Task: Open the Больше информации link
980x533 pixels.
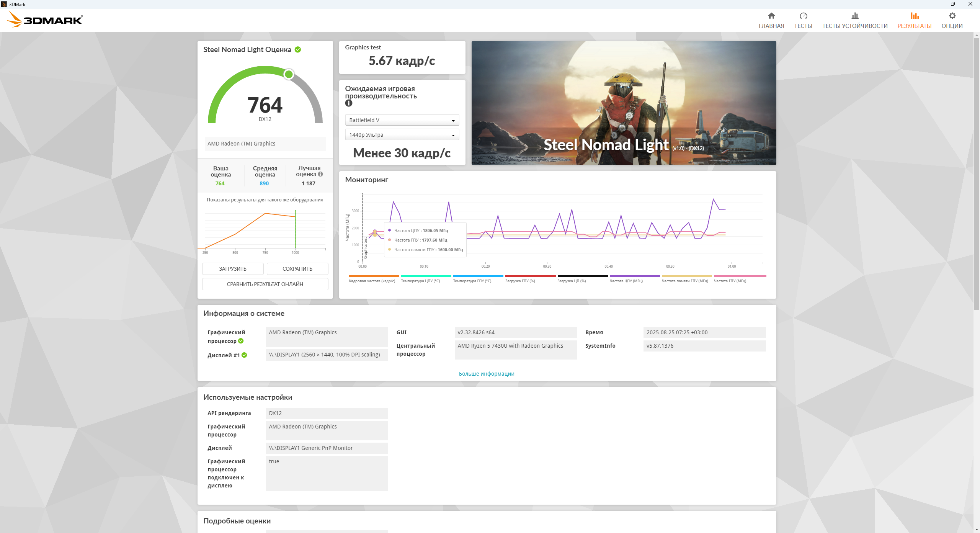Action: click(x=487, y=374)
